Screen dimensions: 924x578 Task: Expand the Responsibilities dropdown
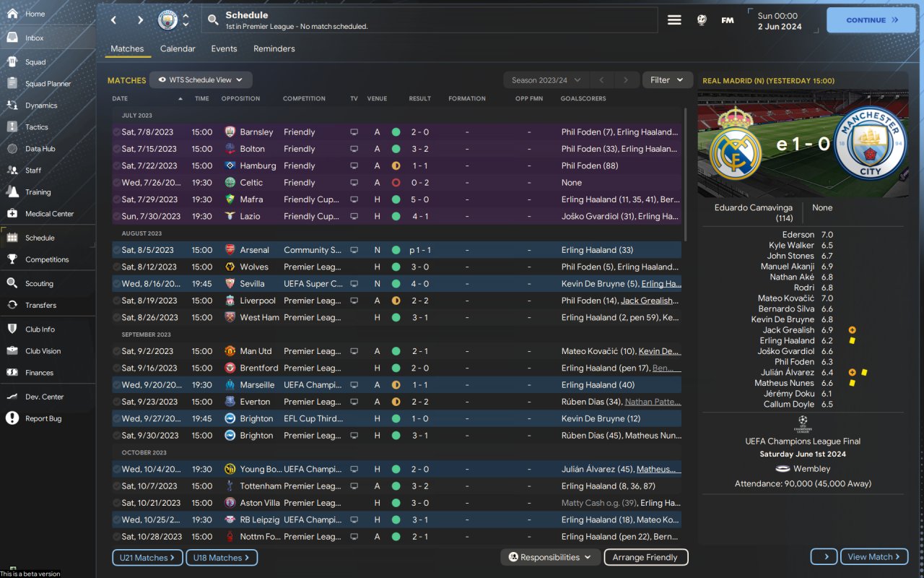pos(551,557)
